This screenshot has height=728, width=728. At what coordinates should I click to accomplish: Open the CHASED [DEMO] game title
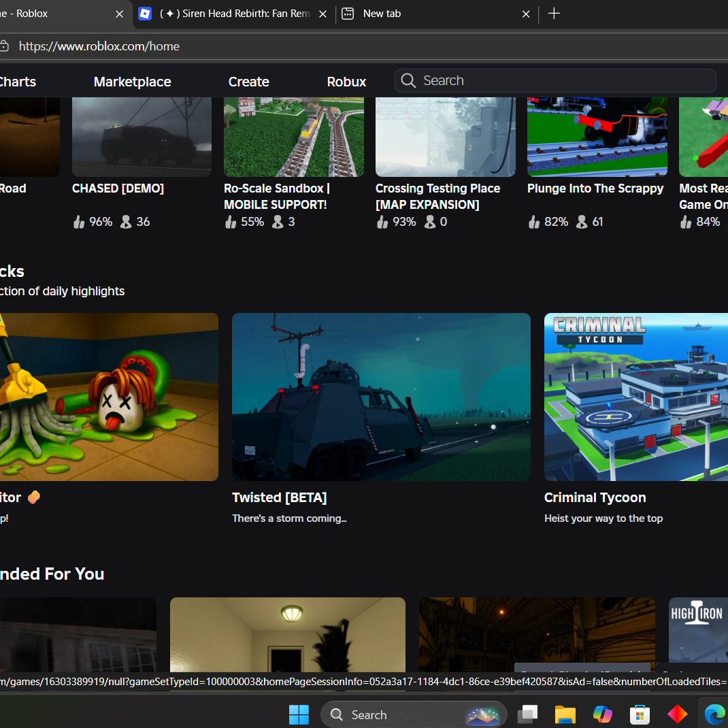(118, 188)
